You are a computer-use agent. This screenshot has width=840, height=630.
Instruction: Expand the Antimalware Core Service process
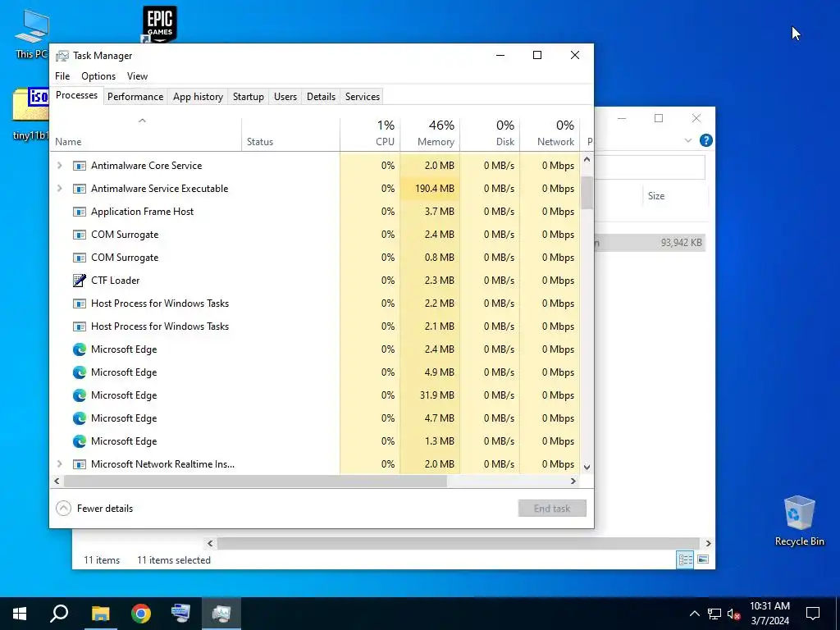pyautogui.click(x=59, y=166)
